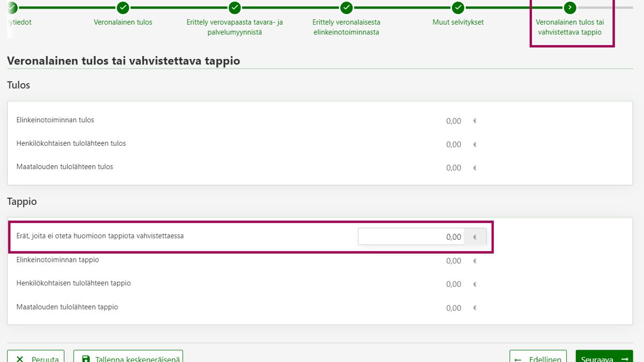
Task: Click the partially visible first step checkmark icon
Action: [12, 8]
